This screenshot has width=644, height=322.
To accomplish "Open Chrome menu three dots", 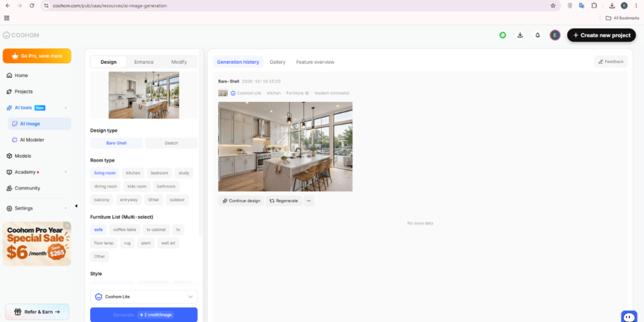I will pos(637,5).
